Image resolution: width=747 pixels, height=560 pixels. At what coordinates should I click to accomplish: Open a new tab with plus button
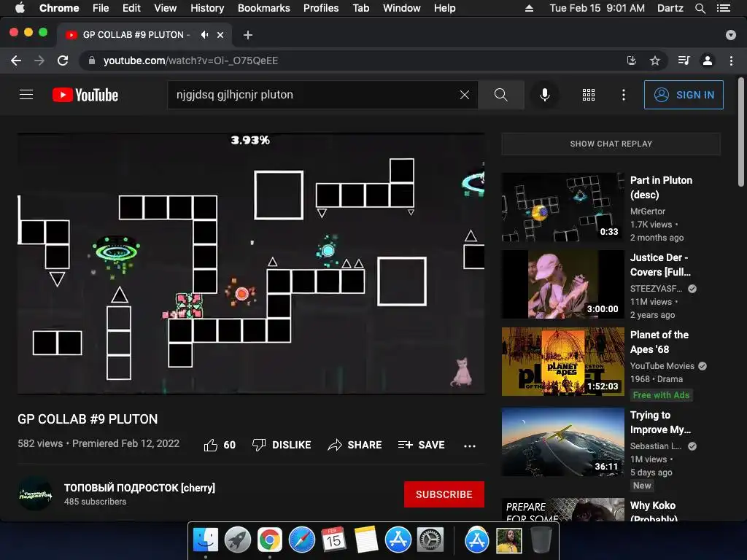(x=248, y=35)
